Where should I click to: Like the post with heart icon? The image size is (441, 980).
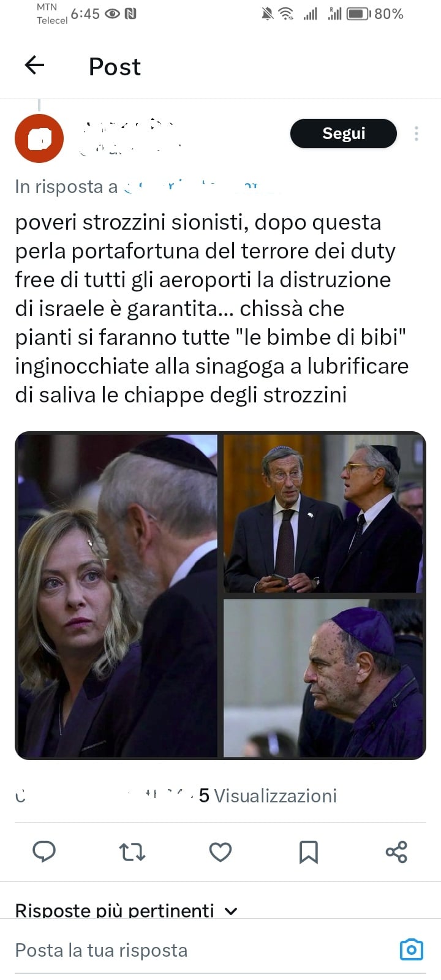coord(221,851)
